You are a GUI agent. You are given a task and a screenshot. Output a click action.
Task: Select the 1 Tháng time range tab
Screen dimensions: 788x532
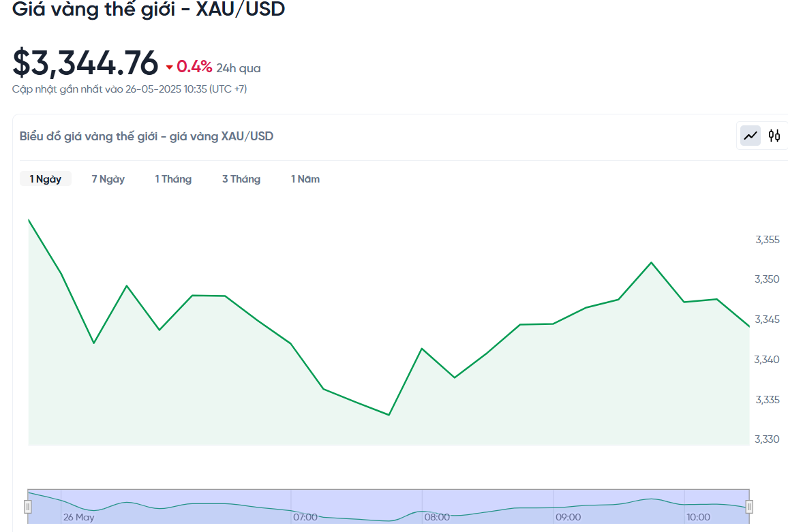click(x=173, y=179)
